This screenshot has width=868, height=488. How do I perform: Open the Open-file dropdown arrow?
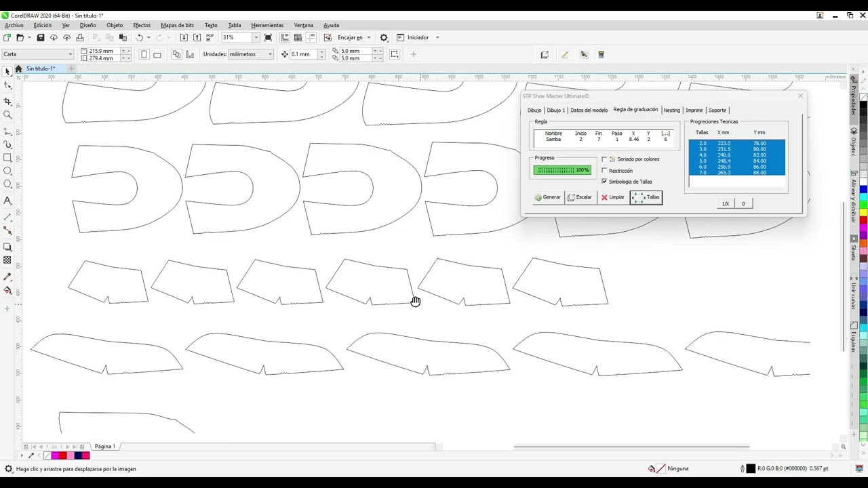coord(28,37)
